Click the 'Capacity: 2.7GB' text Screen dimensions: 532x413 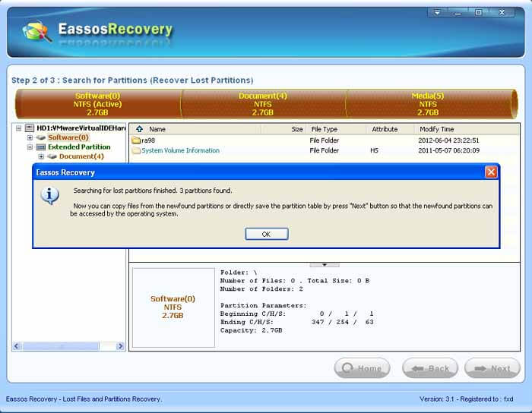pyautogui.click(x=251, y=330)
